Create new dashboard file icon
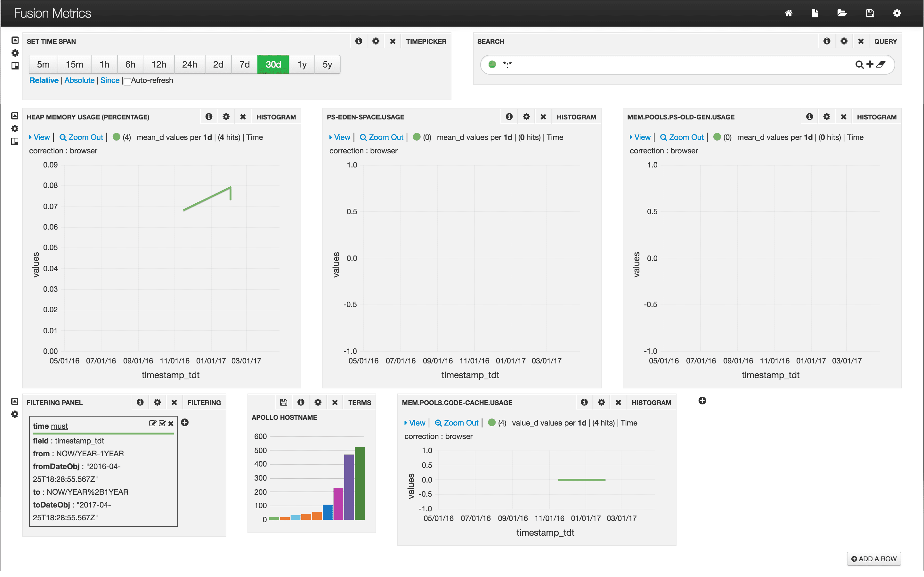The image size is (924, 577). point(815,13)
